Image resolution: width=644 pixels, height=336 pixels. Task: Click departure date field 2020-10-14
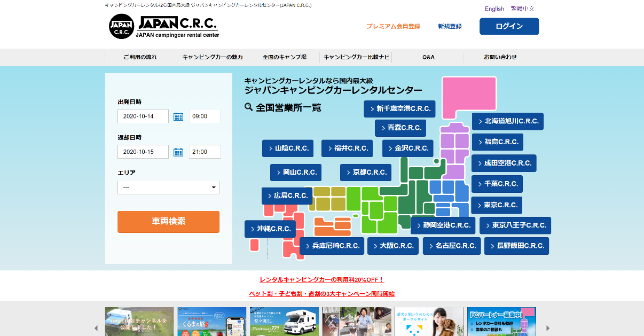pyautogui.click(x=143, y=116)
